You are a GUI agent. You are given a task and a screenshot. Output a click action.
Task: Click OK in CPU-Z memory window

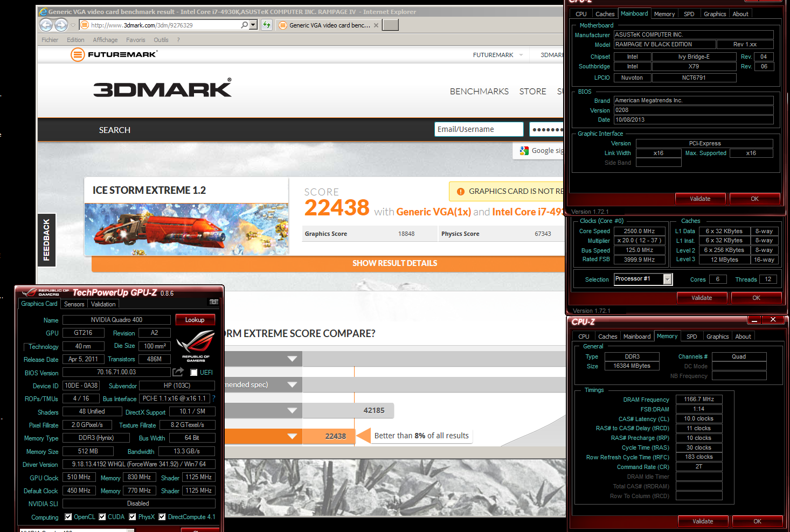click(x=757, y=521)
